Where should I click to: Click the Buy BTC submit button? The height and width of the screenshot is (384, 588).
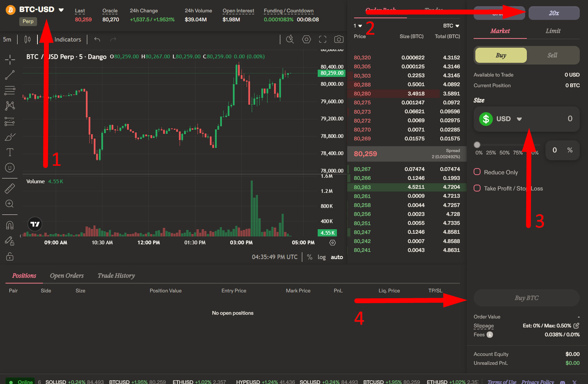coord(527,298)
